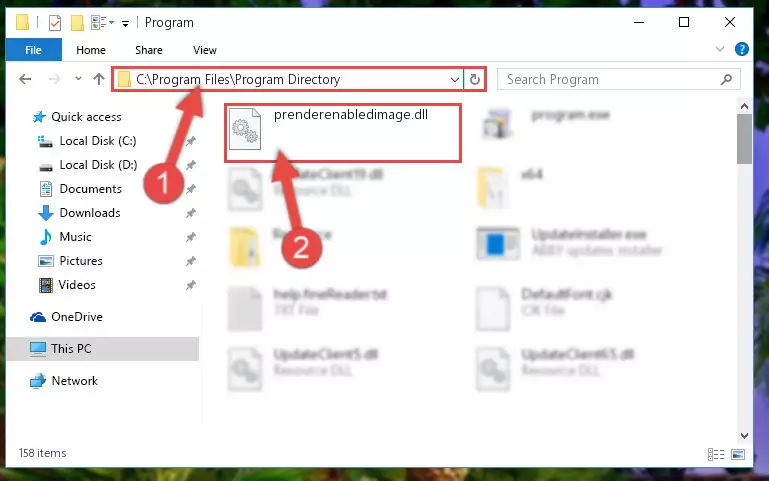Screen dimensions: 769x481
Task: Open Pictures in the sidebar
Action: [x=81, y=261]
